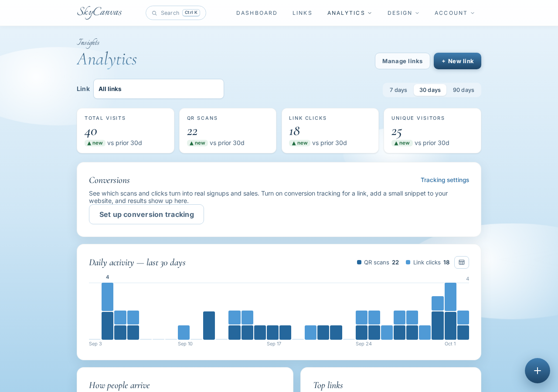Click the QR Scans stat card
The width and height of the screenshot is (558, 392).
228,131
